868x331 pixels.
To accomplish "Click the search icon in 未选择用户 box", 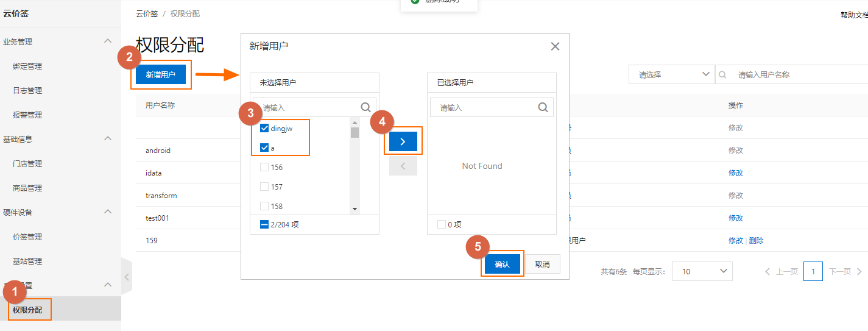I will [366, 107].
